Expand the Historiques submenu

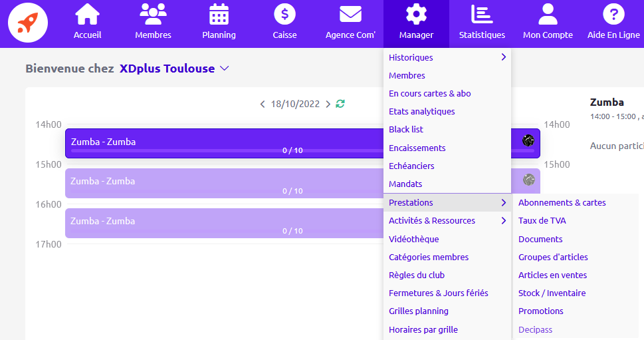503,58
